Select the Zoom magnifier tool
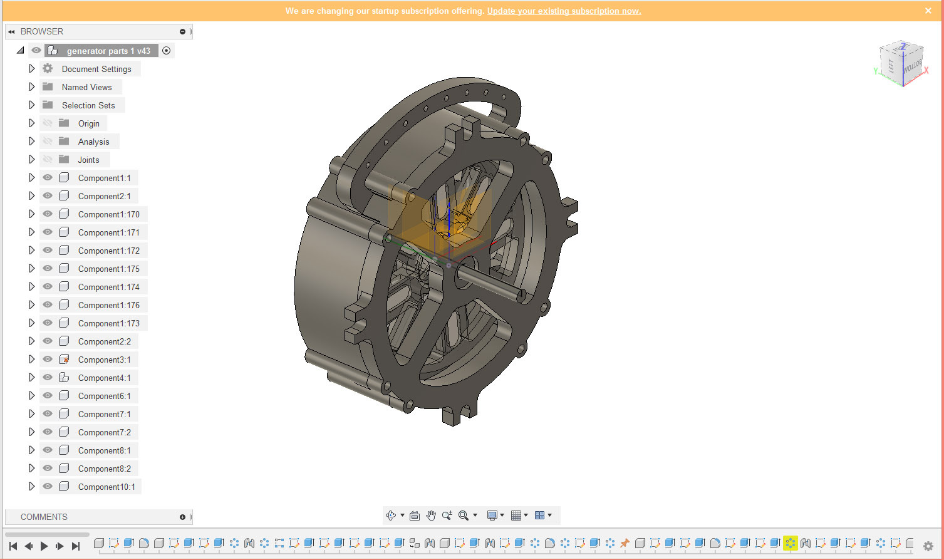Screen dimensions: 944x560 pyautogui.click(x=447, y=515)
